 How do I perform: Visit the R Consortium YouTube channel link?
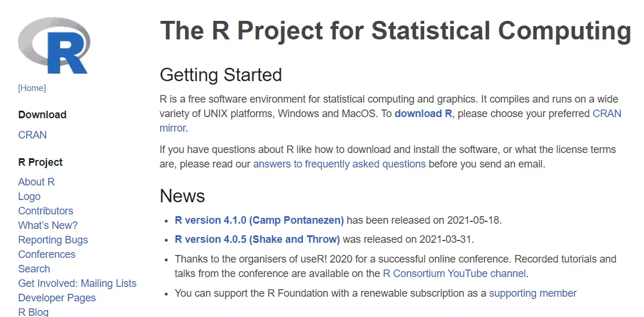coord(454,274)
